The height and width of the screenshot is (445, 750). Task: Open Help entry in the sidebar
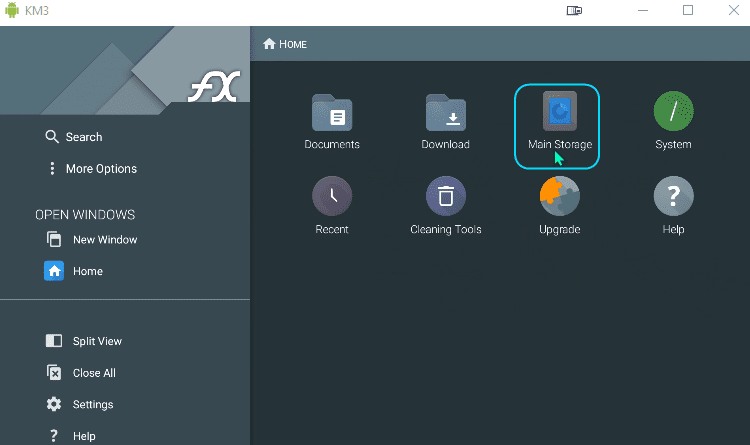72,436
